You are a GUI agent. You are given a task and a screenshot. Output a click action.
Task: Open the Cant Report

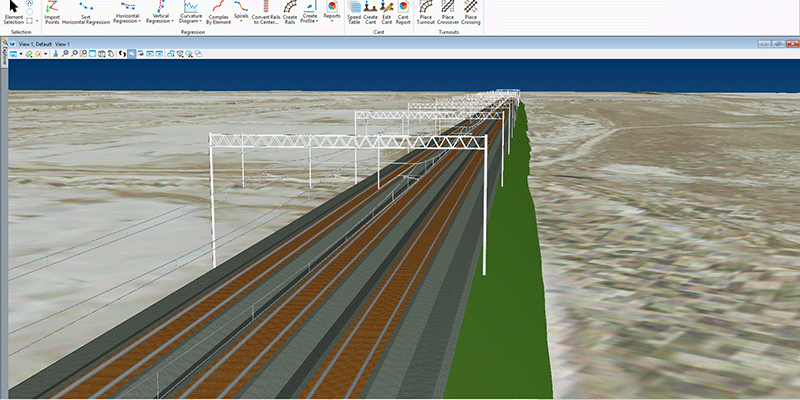tap(403, 12)
